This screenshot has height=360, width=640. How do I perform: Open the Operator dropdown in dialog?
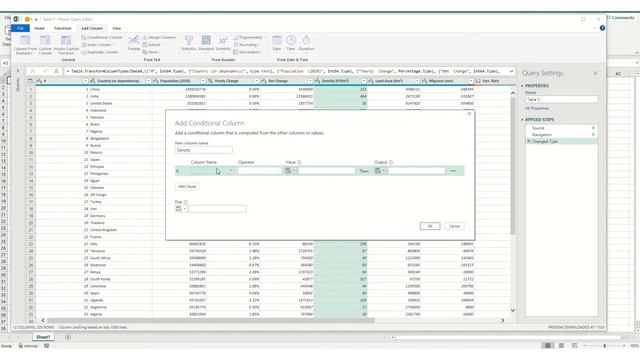pos(259,171)
